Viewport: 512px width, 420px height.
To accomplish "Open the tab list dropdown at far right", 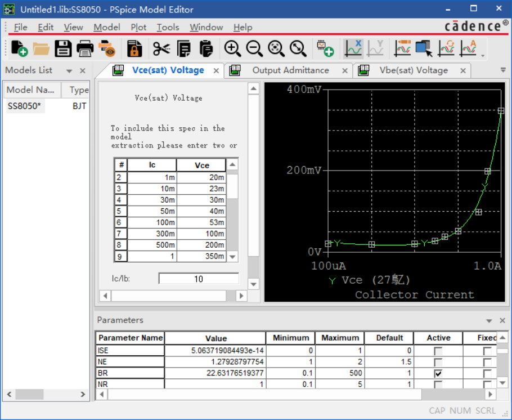I will (x=503, y=70).
